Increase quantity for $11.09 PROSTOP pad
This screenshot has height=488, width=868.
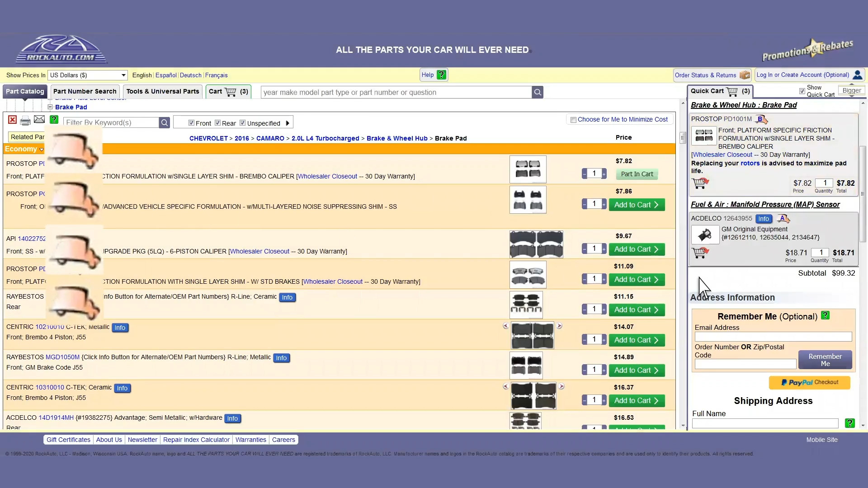[604, 279]
